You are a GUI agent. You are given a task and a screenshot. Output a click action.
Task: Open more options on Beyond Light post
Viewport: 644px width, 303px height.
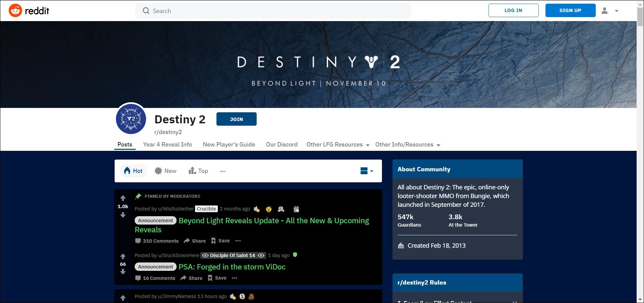pyautogui.click(x=238, y=241)
